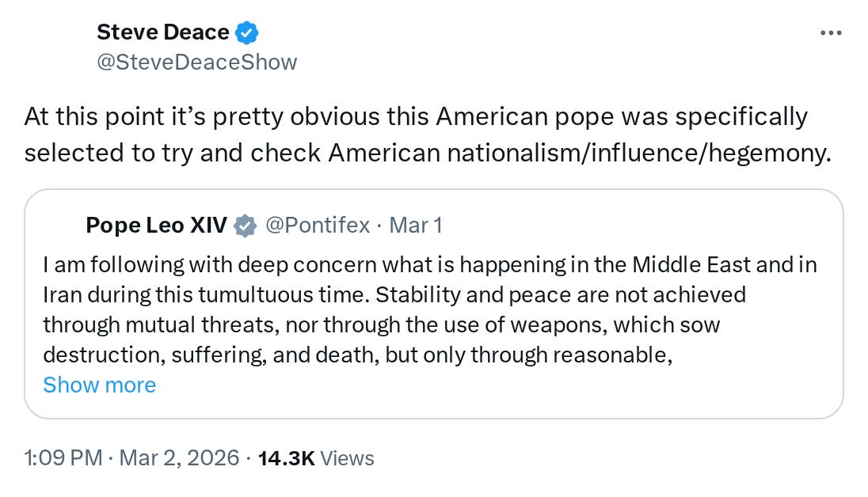Click the quoted line beginning "destruction, suffering"
The height and width of the screenshot is (497, 868).
pyautogui.click(x=357, y=355)
